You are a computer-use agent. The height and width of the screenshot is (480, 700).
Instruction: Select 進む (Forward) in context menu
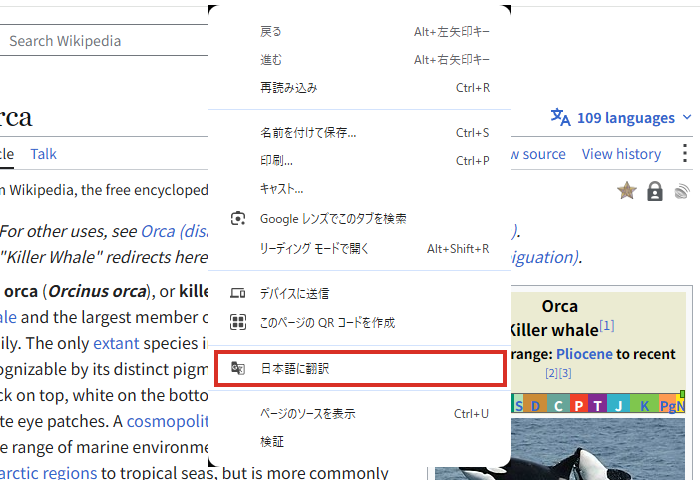click(x=359, y=60)
